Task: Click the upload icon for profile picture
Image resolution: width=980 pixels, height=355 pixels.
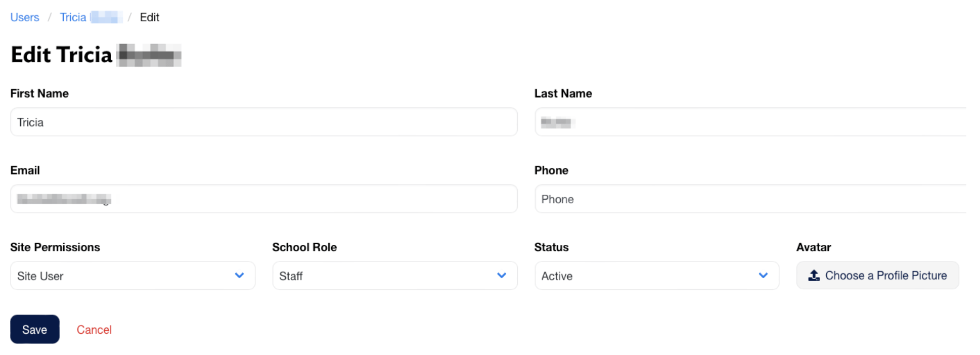Action: point(814,276)
